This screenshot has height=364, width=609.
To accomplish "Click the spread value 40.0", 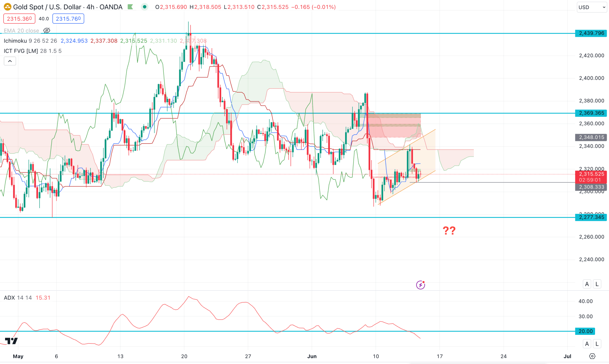I will tap(44, 19).
